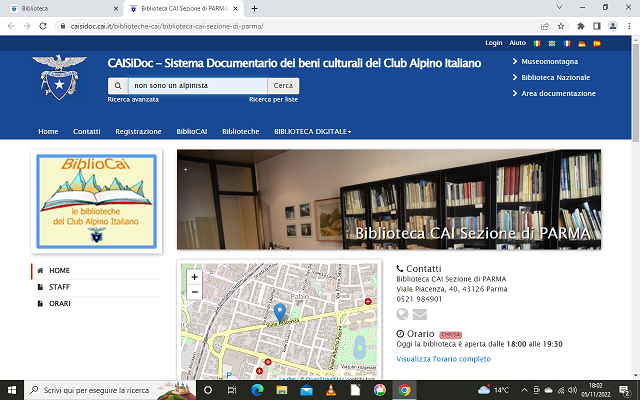Reload the page in Chrome
The image size is (640, 400).
click(x=43, y=26)
